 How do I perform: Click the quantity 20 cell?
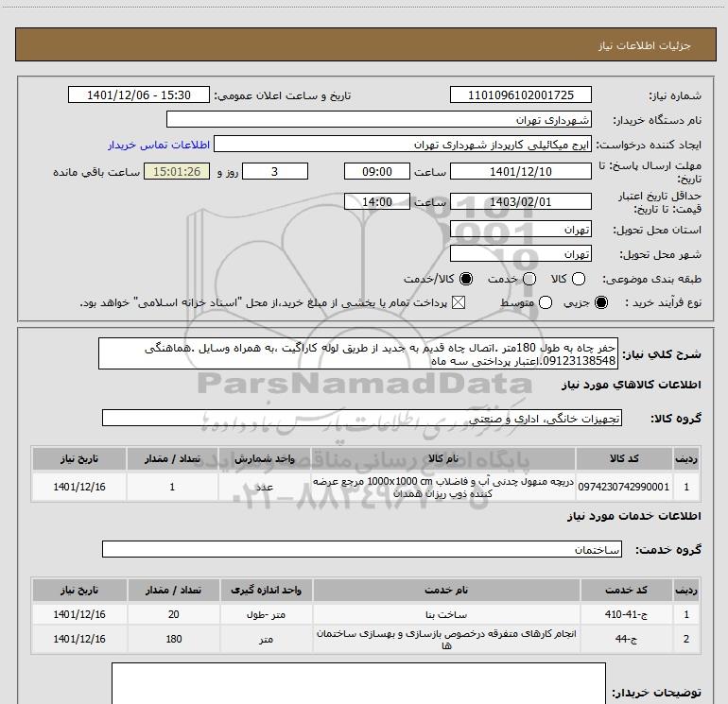click(x=174, y=614)
